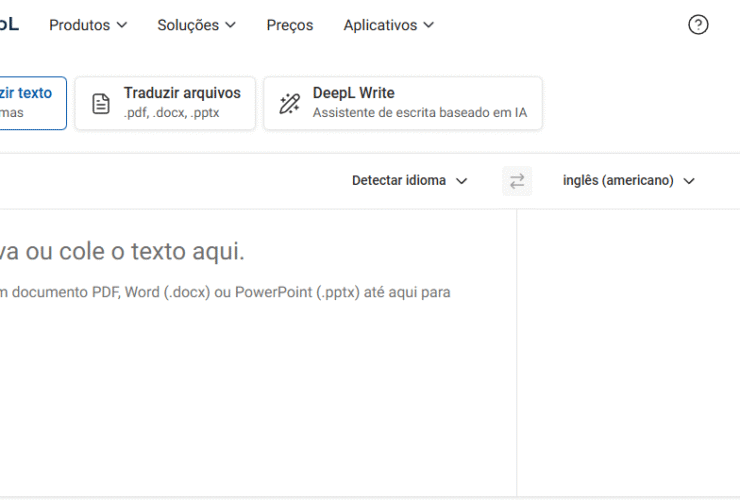The width and height of the screenshot is (740, 500).
Task: Expand the Produtos menu
Action: tap(88, 25)
